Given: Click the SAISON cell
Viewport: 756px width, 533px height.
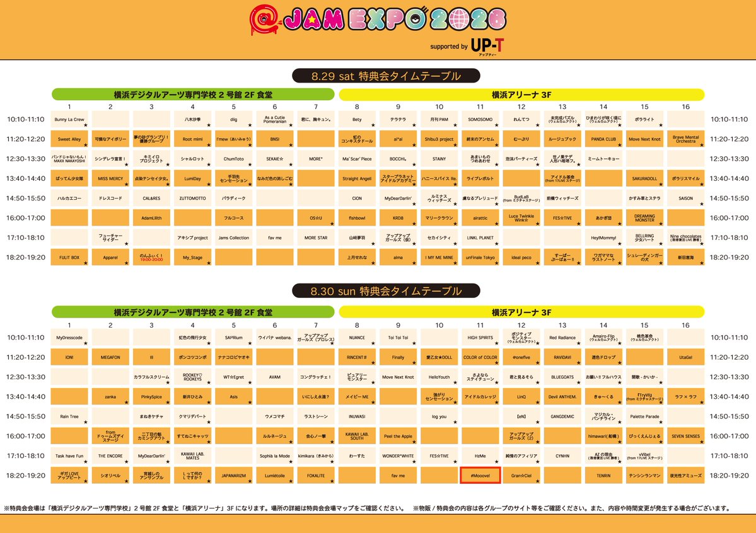Looking at the screenshot, I should point(686,198).
